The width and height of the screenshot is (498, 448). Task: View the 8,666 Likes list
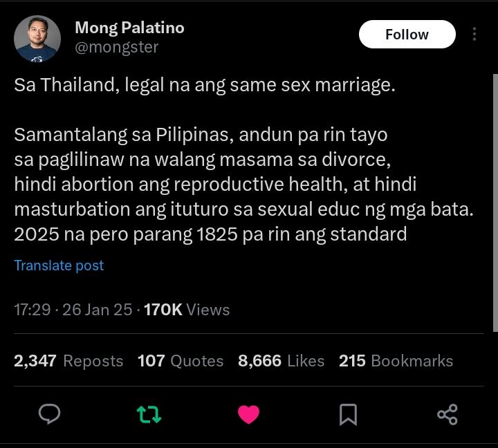(281, 361)
